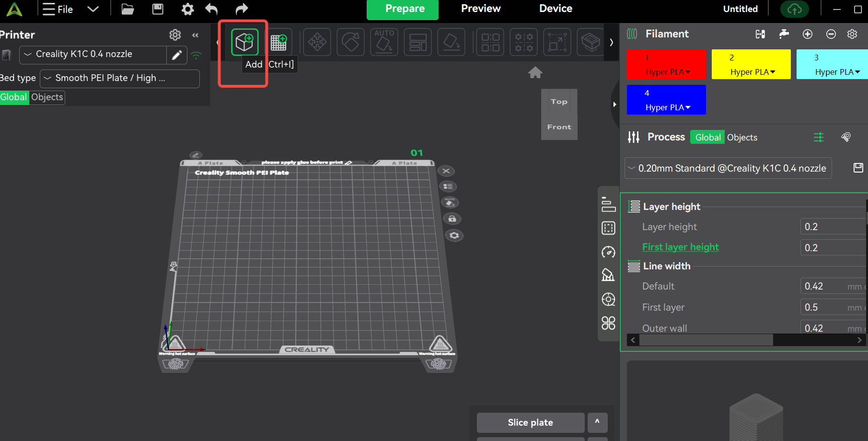
Task: Switch to the Preview tab
Action: (480, 9)
